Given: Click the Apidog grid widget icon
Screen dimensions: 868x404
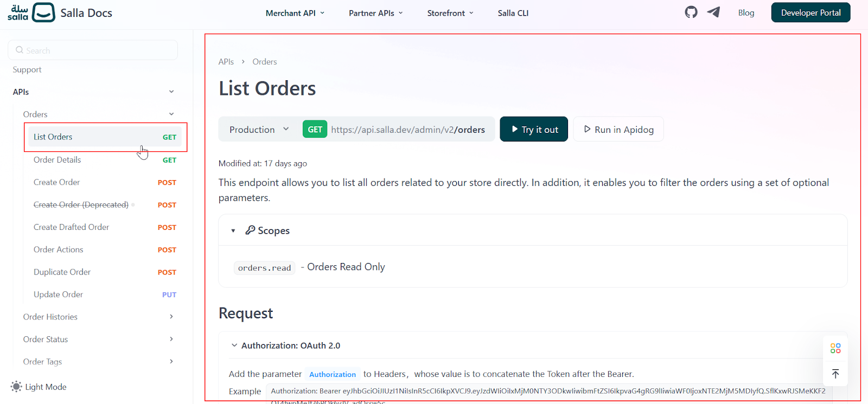Looking at the screenshot, I should [x=835, y=348].
